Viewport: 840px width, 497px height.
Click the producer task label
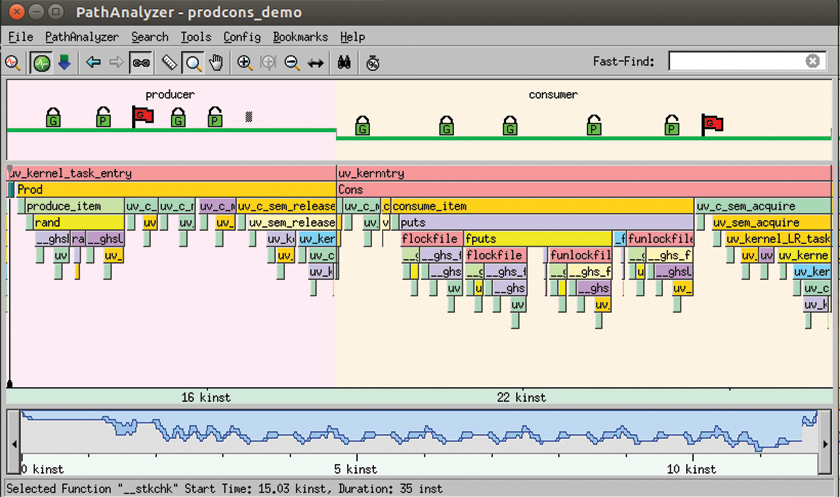click(x=170, y=95)
